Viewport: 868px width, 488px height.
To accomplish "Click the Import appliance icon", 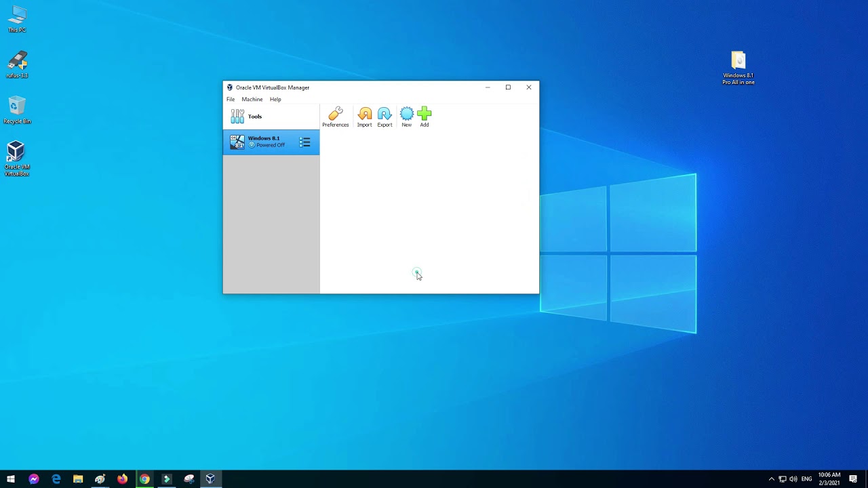I will [365, 117].
